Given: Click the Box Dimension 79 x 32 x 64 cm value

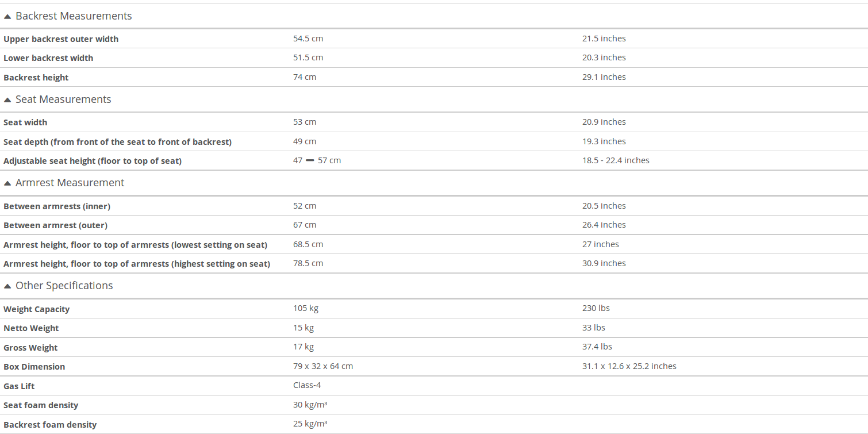Looking at the screenshot, I should coord(323,366).
